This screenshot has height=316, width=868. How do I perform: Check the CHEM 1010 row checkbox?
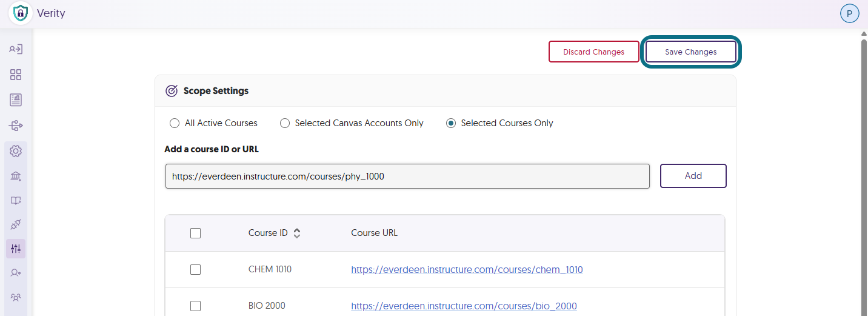[195, 269]
